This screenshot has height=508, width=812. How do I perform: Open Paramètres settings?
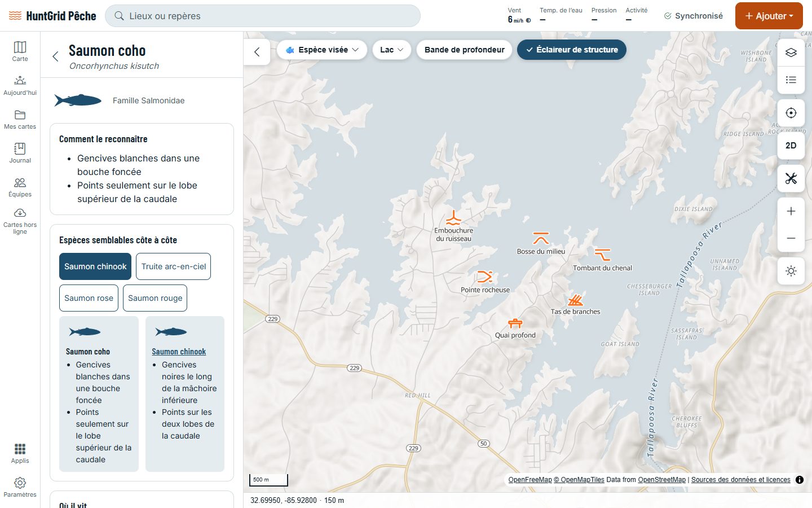coord(20,487)
